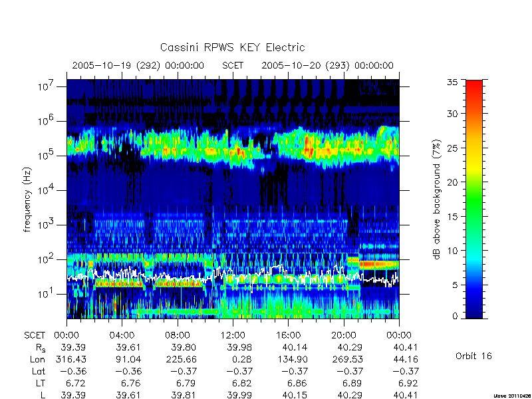Click the LT value '6.92'

408,384
